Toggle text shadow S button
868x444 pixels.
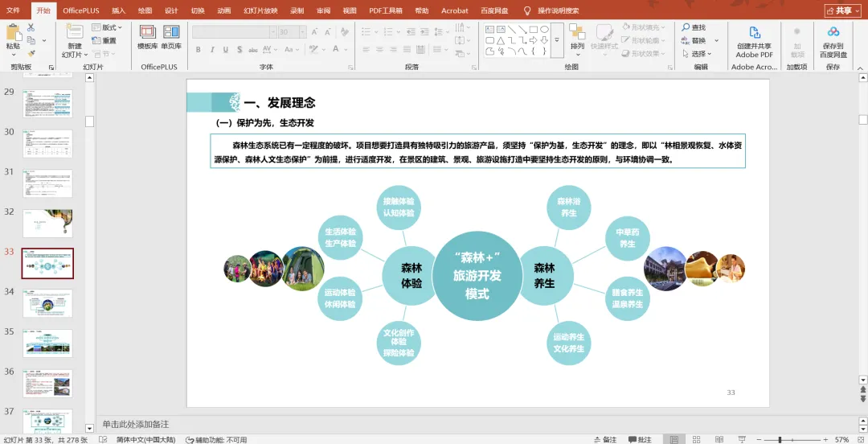point(240,49)
